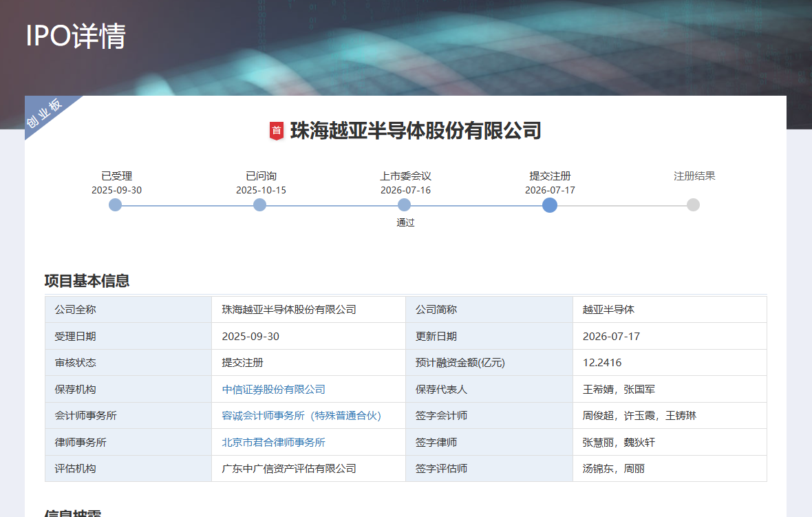Screen dimensions: 812x517
Task: Click the 受理日期 label cell
Action: 129,336
